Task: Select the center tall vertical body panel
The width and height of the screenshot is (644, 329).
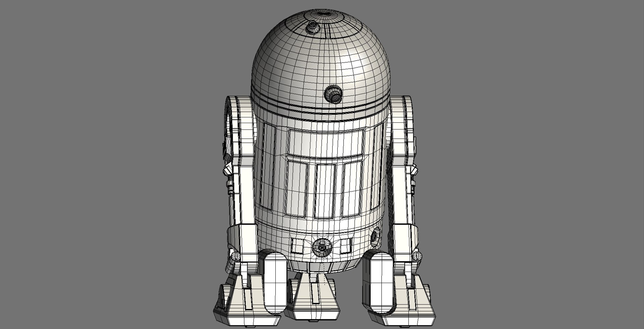Action: point(325,190)
